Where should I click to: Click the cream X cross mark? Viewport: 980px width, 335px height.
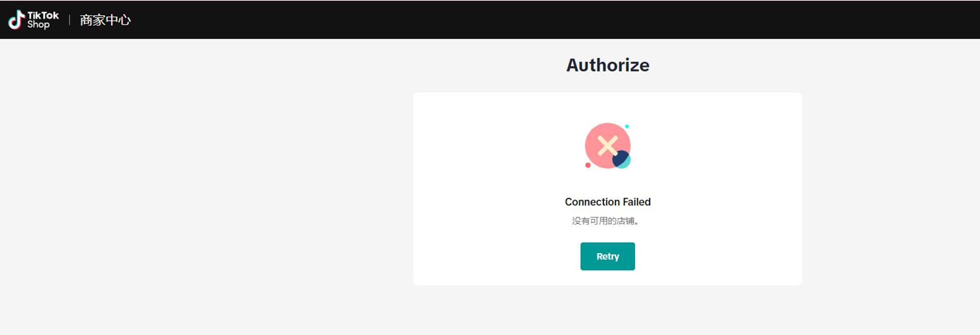coord(607,146)
